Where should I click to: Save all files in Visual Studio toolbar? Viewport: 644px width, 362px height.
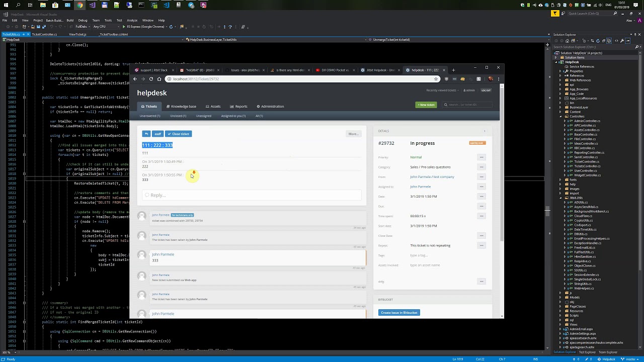[x=44, y=27]
